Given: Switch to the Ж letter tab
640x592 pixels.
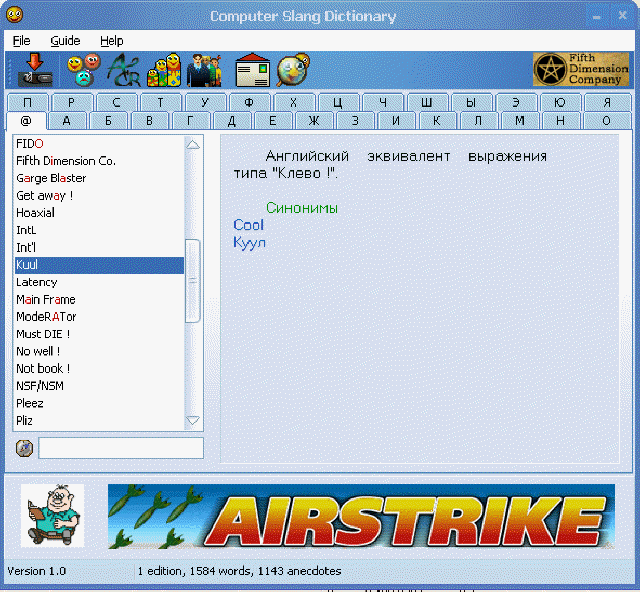Looking at the screenshot, I should 314,121.
